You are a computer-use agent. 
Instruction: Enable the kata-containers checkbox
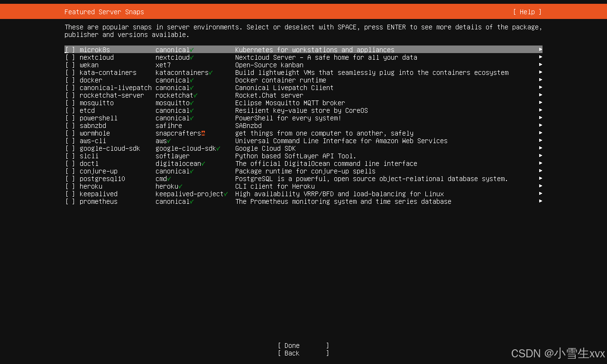[70, 73]
